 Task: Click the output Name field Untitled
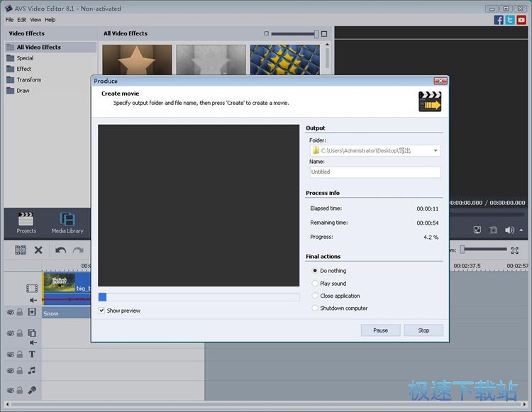[x=375, y=172]
